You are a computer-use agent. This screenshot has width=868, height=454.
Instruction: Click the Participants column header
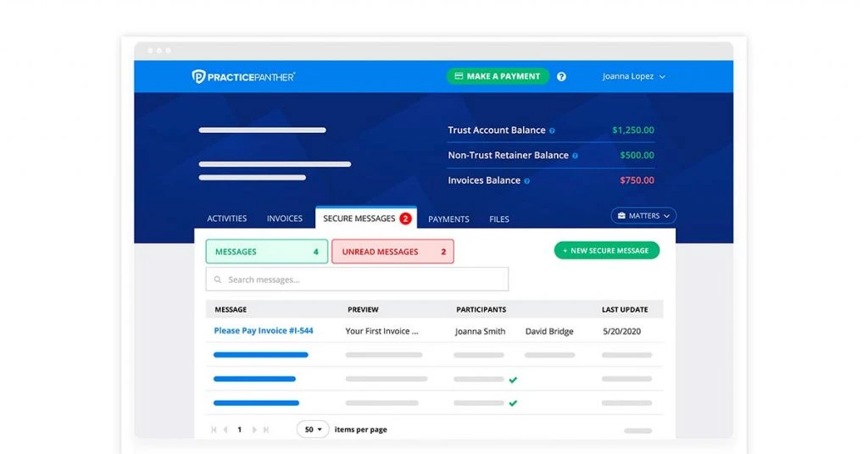(x=481, y=310)
